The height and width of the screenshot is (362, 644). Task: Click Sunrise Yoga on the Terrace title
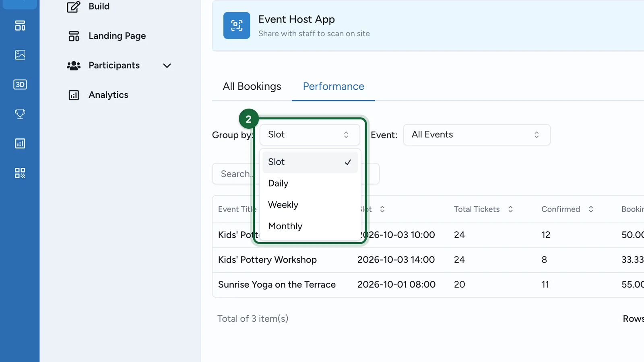pyautogui.click(x=277, y=285)
